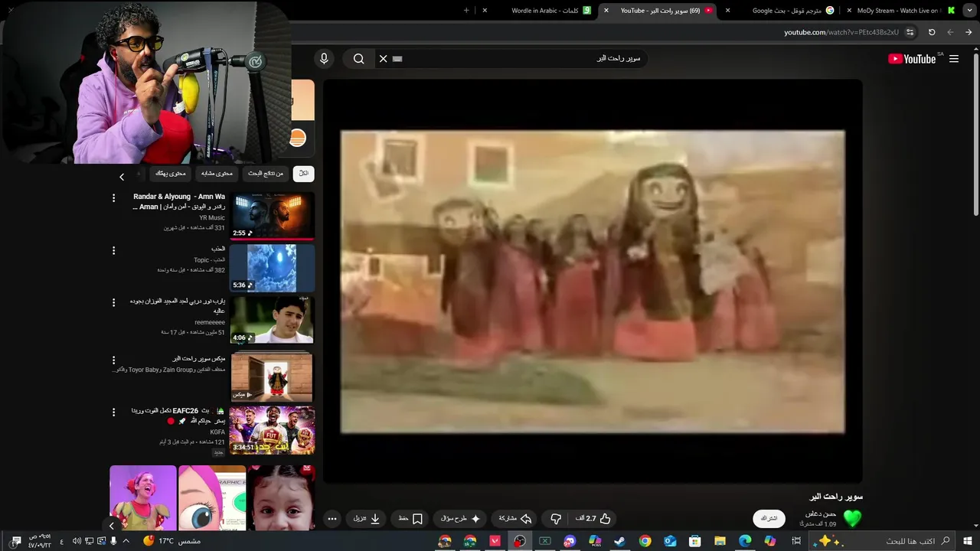Select the من نتائج البحث chip

pos(266,174)
